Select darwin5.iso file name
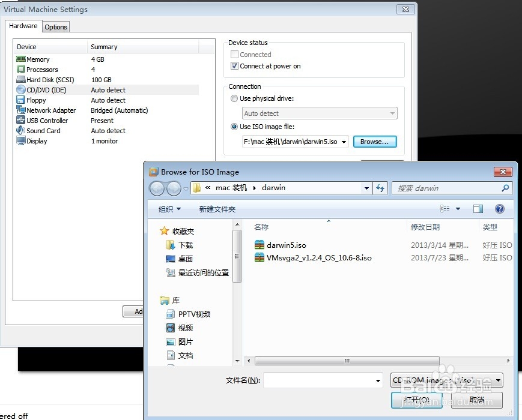The image size is (522, 420). coord(287,245)
